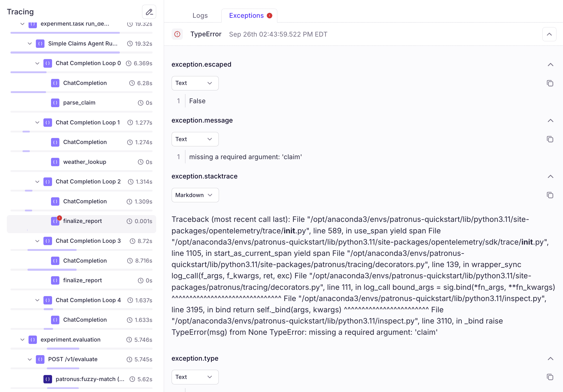Switch to the Logs tab

200,16
